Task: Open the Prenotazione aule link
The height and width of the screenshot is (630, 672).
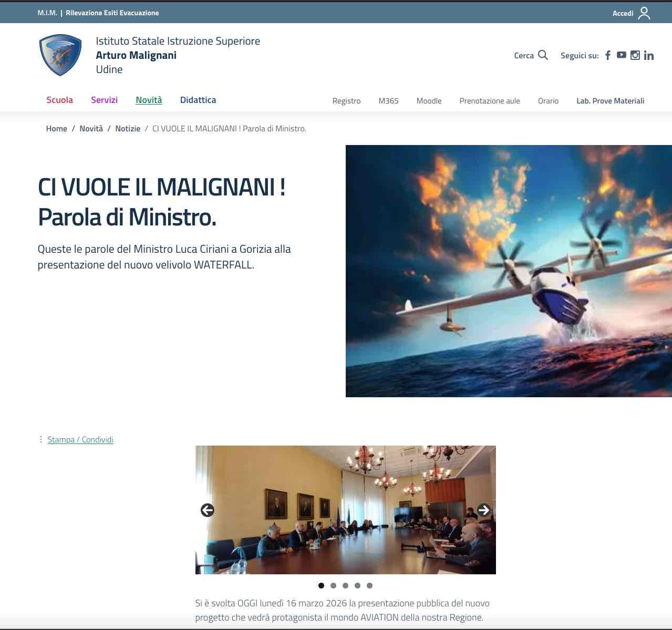Action: tap(489, 101)
